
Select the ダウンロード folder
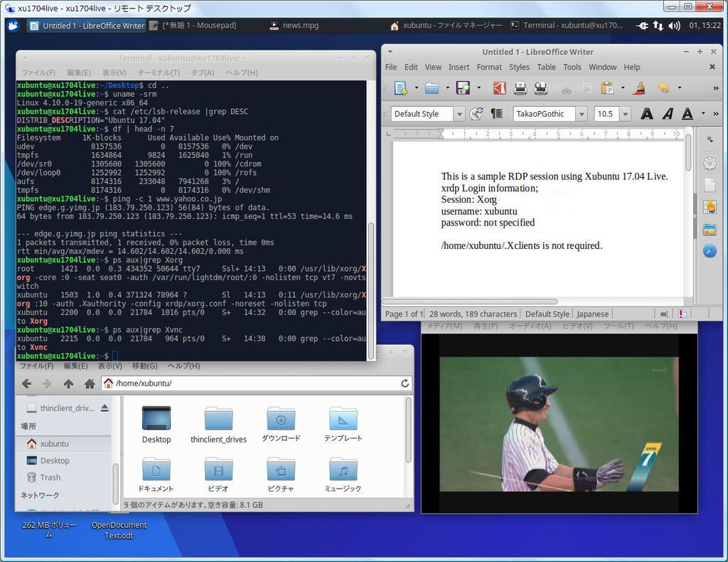[281, 425]
